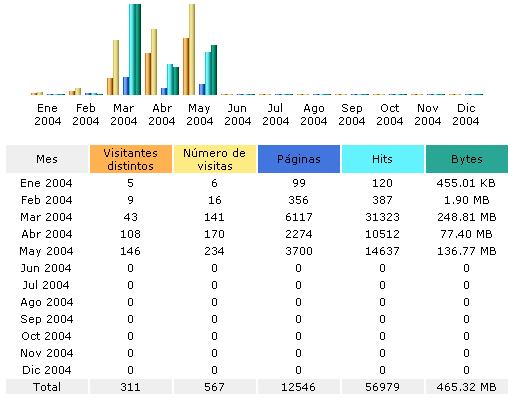Image resolution: width=515 pixels, height=401 pixels.
Task: Click the total visits value 567
Action: pos(214,387)
